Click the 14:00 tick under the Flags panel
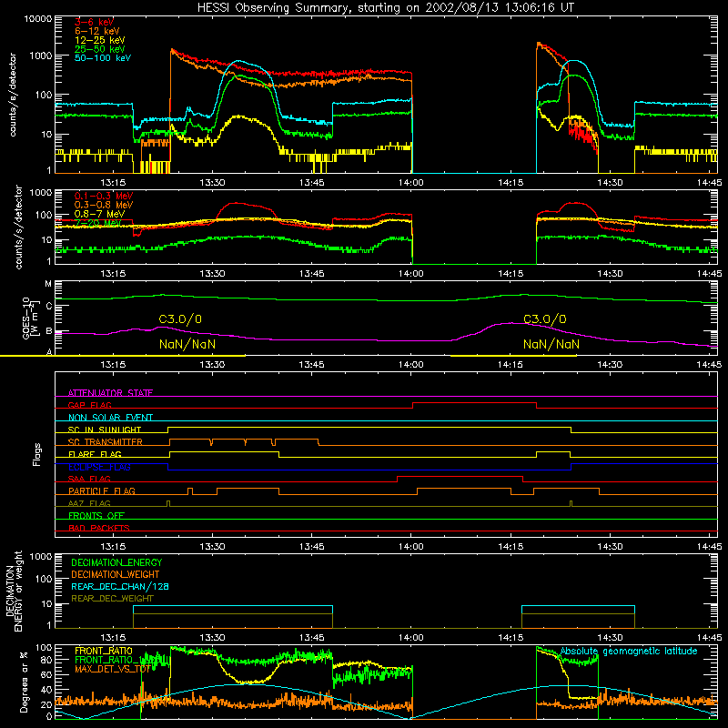Image resolution: width=728 pixels, height=728 pixels. [x=411, y=547]
